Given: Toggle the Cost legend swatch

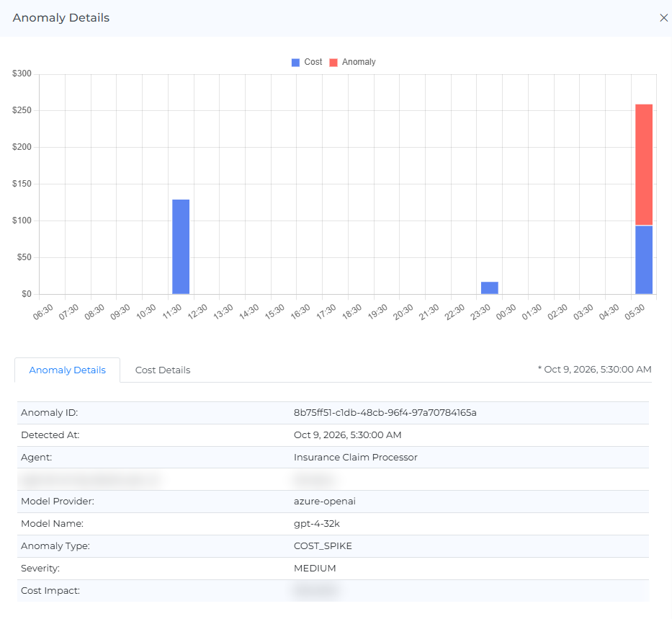Looking at the screenshot, I should pyautogui.click(x=295, y=63).
